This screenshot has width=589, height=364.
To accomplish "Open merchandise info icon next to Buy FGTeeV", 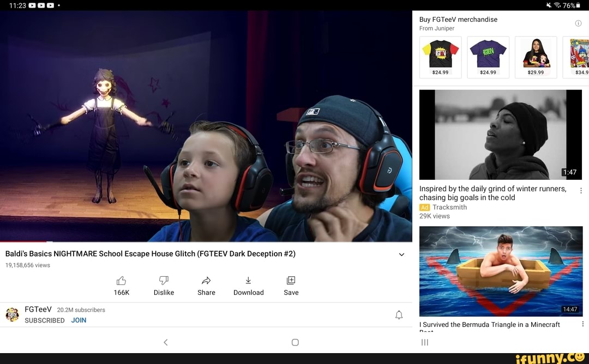I will pos(578,23).
